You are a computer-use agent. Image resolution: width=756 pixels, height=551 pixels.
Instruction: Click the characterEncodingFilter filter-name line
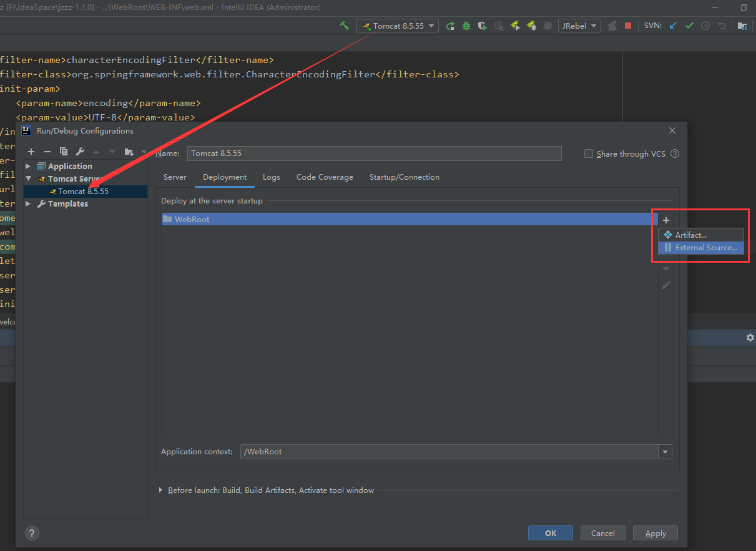click(x=137, y=60)
